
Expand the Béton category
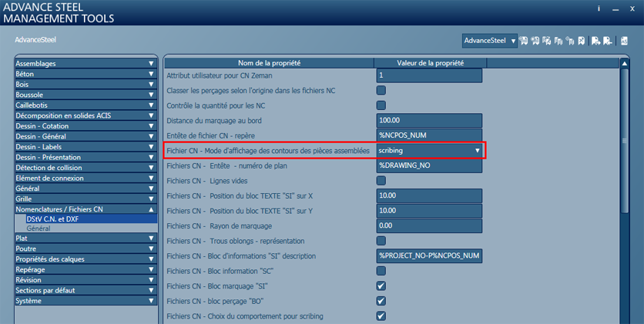(x=86, y=74)
